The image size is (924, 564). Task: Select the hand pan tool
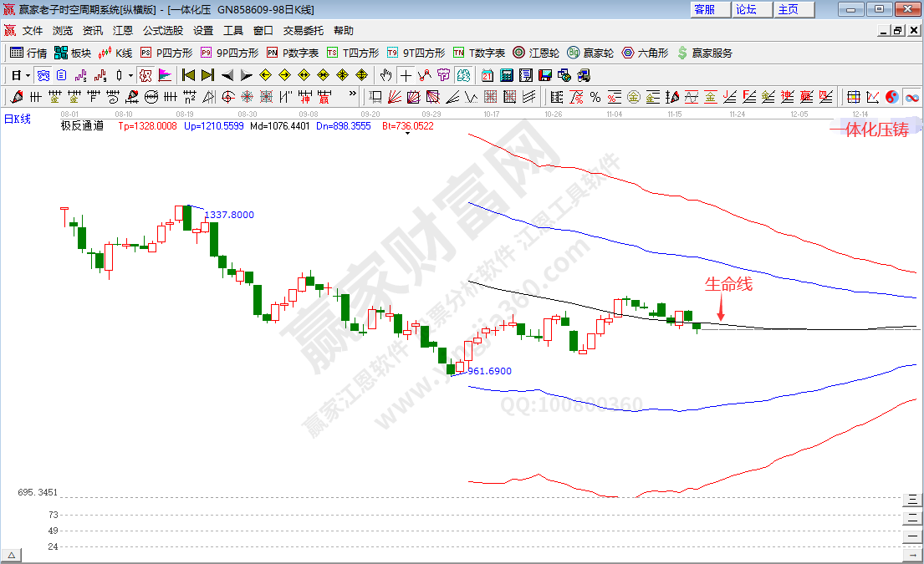coord(386,75)
